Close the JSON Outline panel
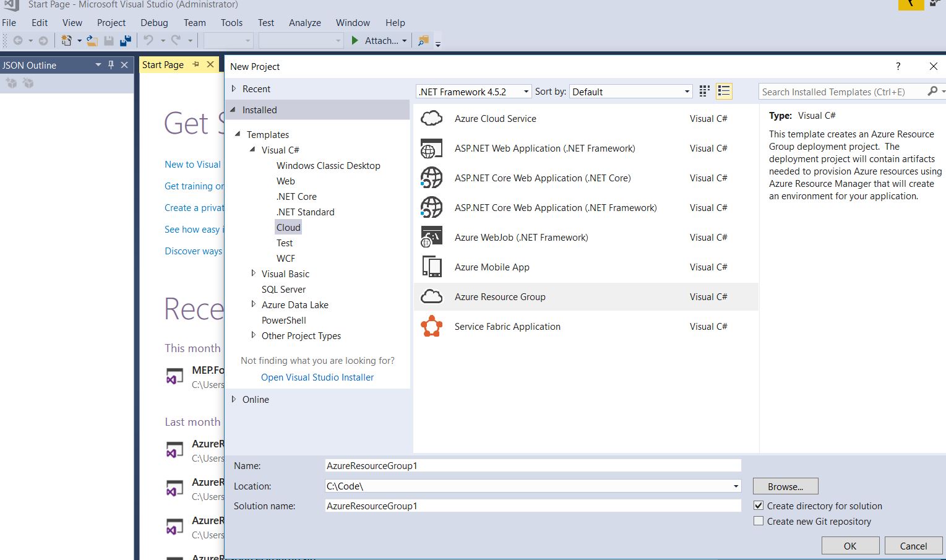The image size is (946, 560). point(124,65)
